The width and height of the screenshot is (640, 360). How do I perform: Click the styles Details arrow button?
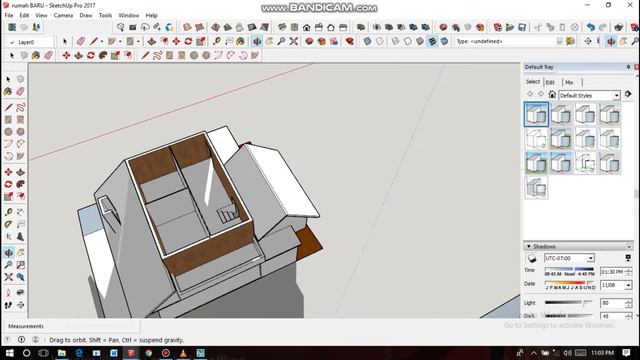(x=628, y=94)
